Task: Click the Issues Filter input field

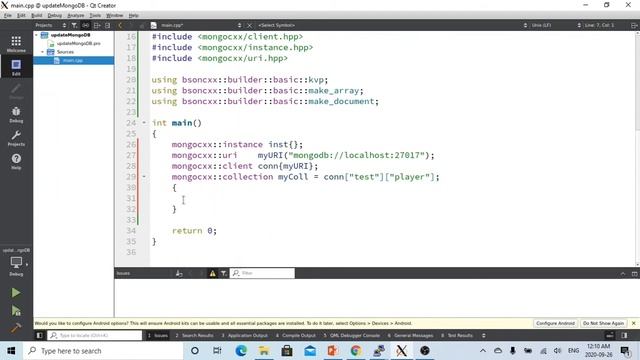Action: (x=262, y=273)
